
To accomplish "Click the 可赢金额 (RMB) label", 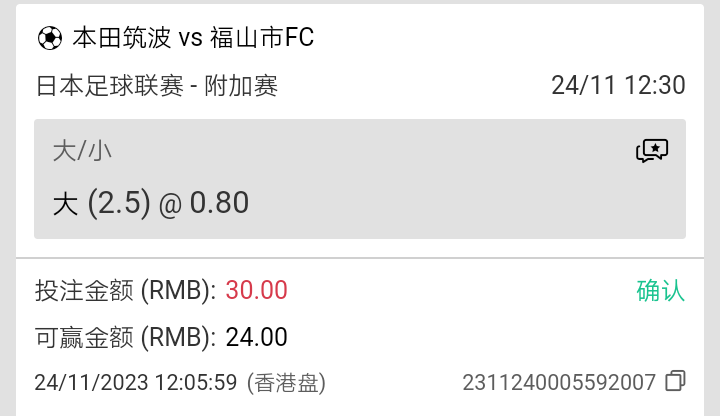I will click(x=126, y=337).
